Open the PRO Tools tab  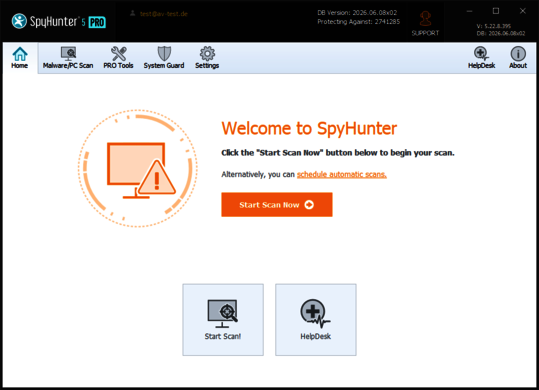tap(118, 58)
